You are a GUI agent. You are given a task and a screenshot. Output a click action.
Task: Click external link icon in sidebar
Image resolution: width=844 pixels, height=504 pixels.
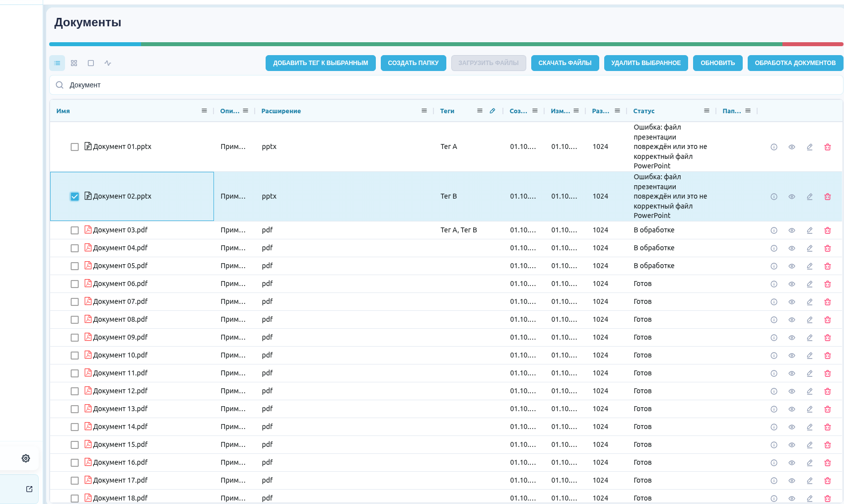point(29,489)
